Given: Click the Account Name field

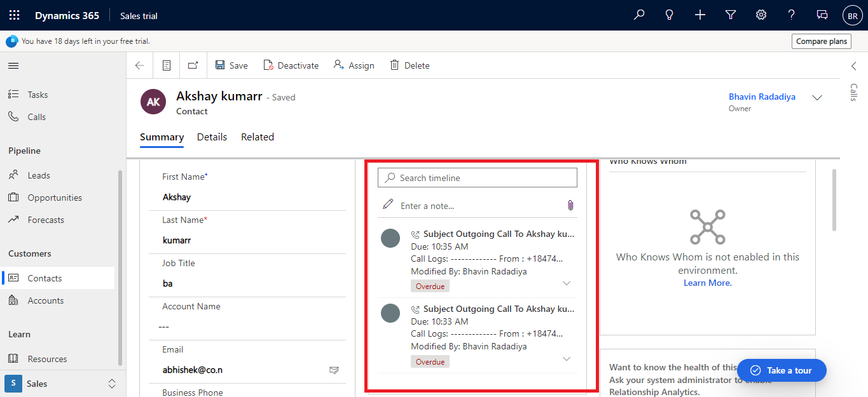Looking at the screenshot, I should click(x=248, y=326).
